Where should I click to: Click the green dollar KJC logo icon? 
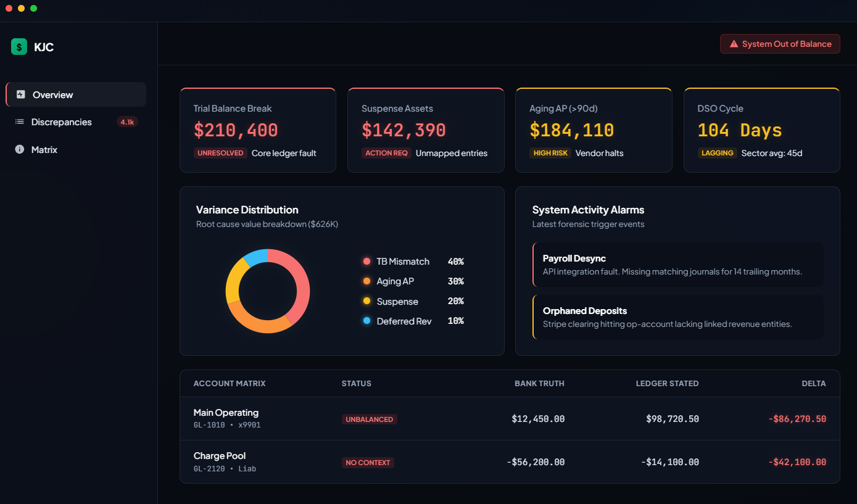pyautogui.click(x=19, y=47)
